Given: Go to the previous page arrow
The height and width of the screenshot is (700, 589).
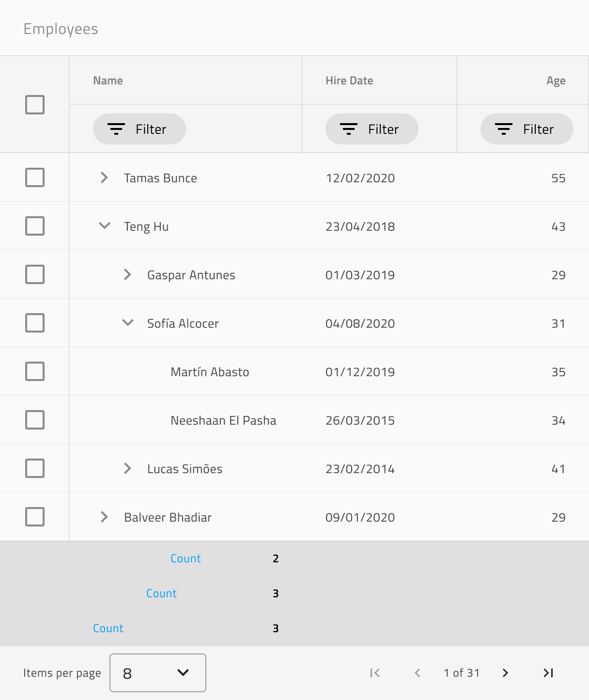Looking at the screenshot, I should 418,673.
